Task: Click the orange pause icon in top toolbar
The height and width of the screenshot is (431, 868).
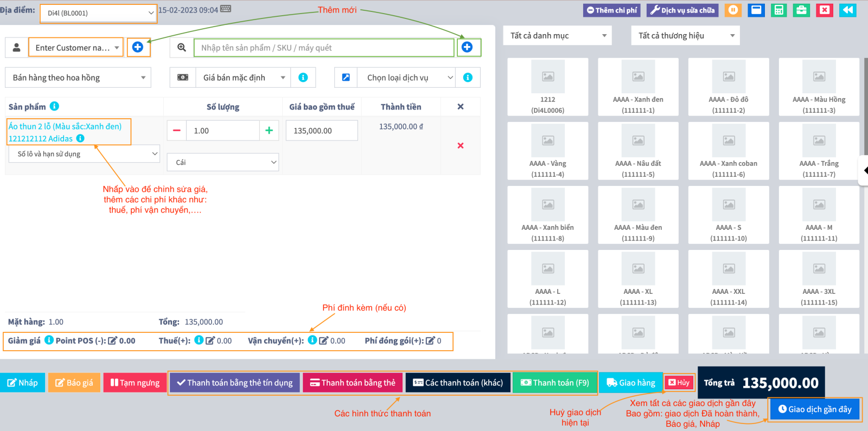Action: (x=733, y=10)
